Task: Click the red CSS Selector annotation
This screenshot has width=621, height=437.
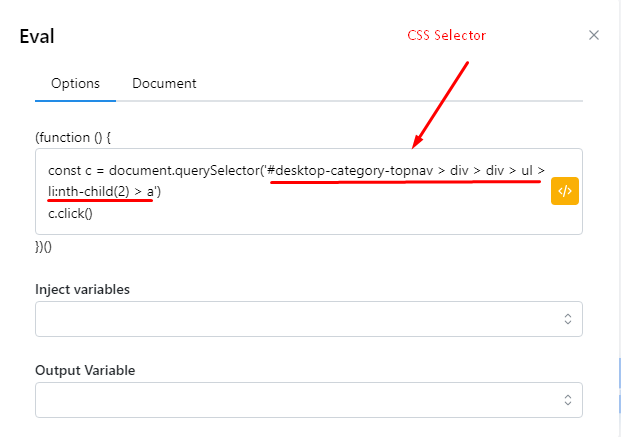Action: (x=446, y=35)
